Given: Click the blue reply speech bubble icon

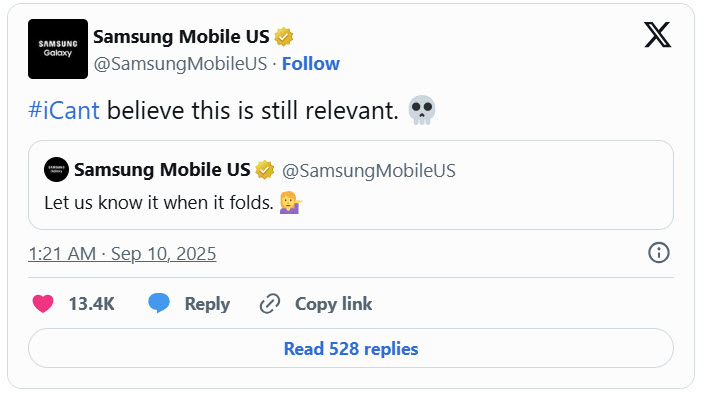Looking at the screenshot, I should coord(159,303).
